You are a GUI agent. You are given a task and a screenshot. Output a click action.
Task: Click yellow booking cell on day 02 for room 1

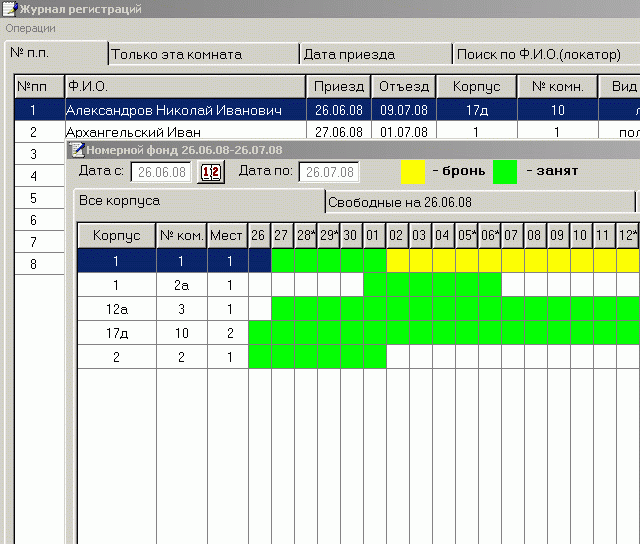tap(398, 261)
